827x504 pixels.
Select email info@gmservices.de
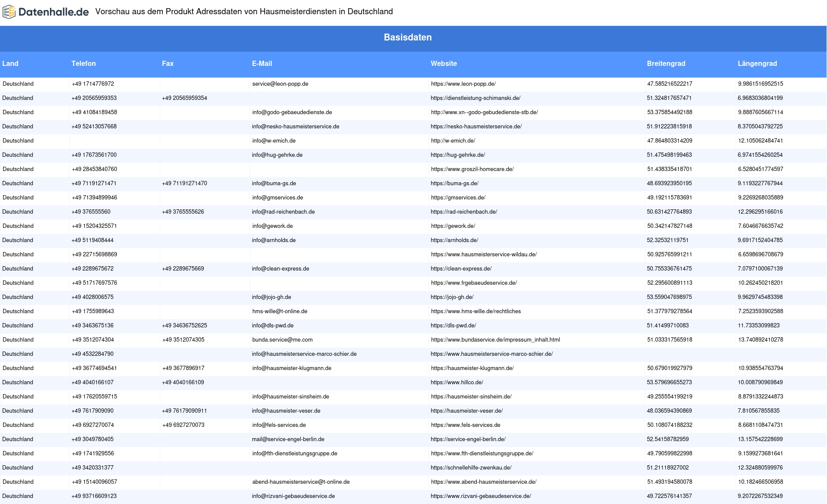point(277,198)
